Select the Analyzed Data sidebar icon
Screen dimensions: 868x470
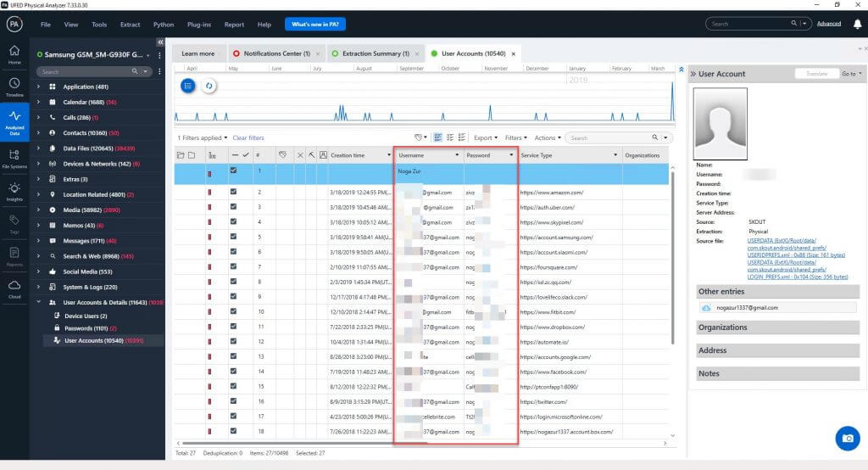[x=14, y=120]
